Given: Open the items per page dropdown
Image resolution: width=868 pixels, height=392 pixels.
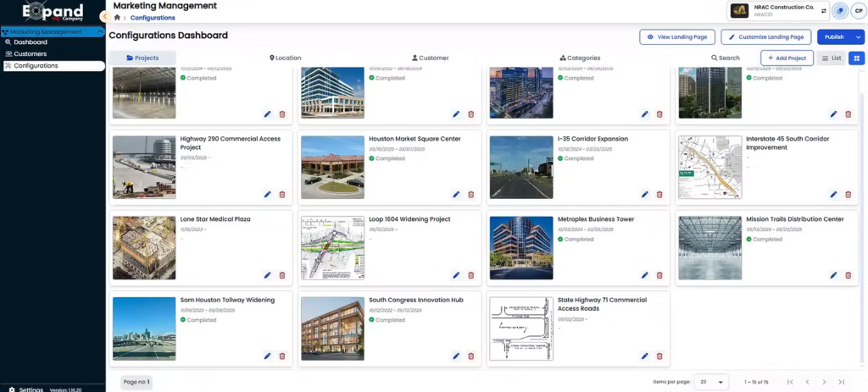Looking at the screenshot, I should 710,382.
